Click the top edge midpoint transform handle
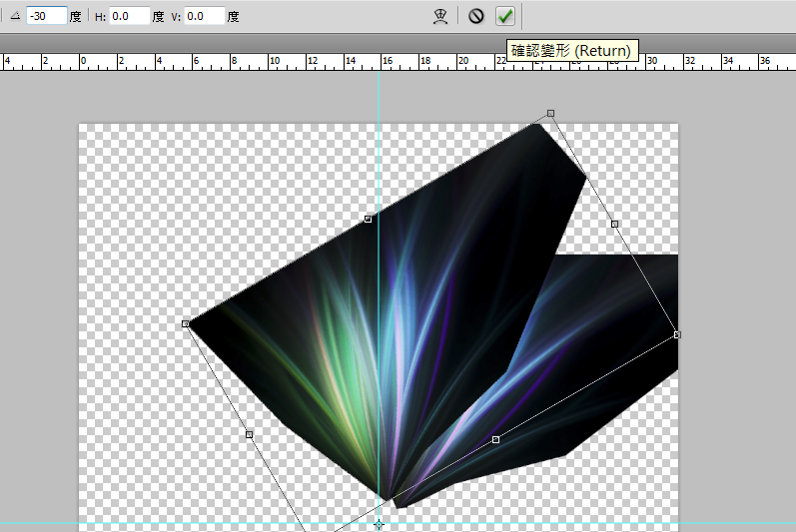Image resolution: width=796 pixels, height=532 pixels. coord(369,219)
